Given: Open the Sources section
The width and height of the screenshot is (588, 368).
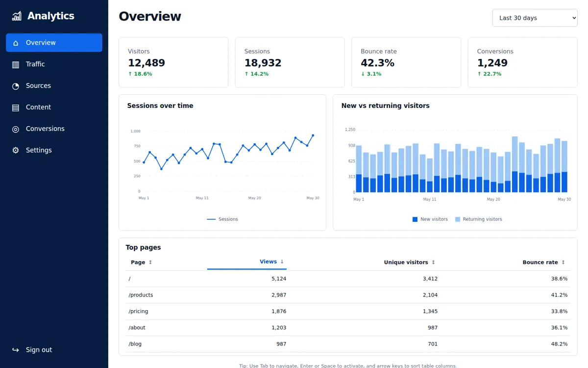Looking at the screenshot, I should click(54, 86).
